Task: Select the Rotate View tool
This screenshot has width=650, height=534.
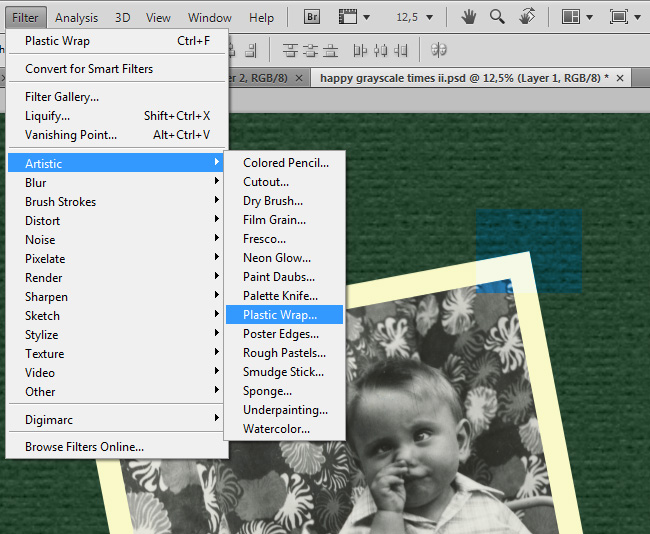Action: pos(527,17)
